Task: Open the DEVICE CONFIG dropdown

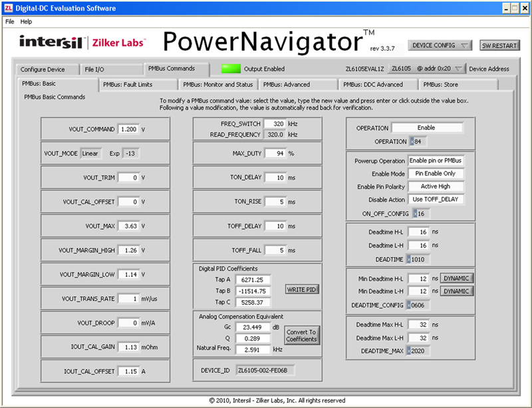Action: pos(440,45)
